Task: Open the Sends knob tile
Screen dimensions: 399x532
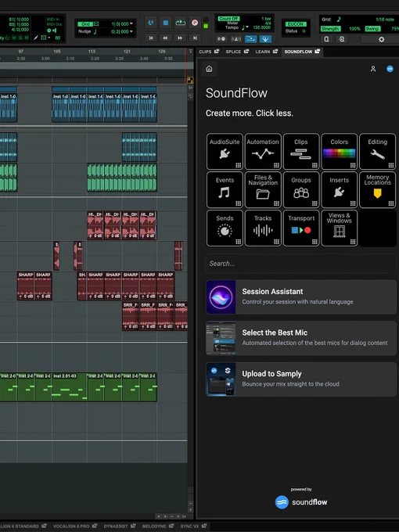Action: 225,228
